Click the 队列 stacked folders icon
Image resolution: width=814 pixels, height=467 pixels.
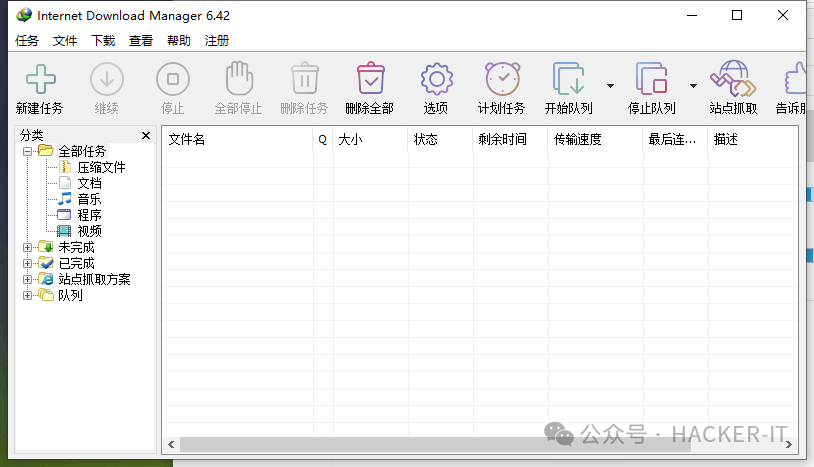[46, 295]
